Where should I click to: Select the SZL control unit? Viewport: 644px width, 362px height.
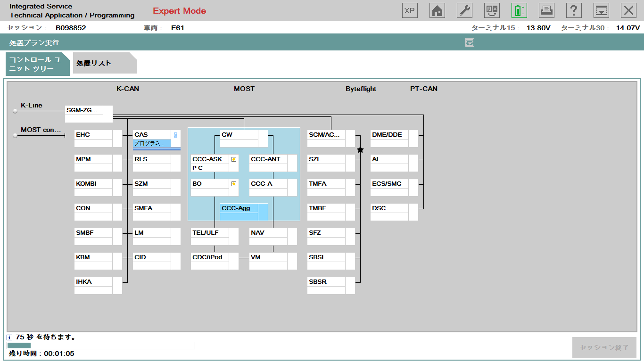[331, 163]
